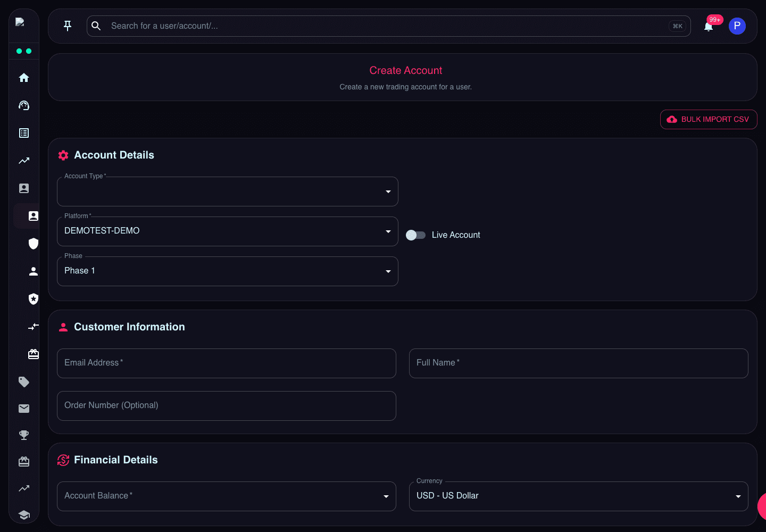Image resolution: width=766 pixels, height=532 pixels.
Task: Open the upper gift card sidebar icon
Action: (34, 354)
